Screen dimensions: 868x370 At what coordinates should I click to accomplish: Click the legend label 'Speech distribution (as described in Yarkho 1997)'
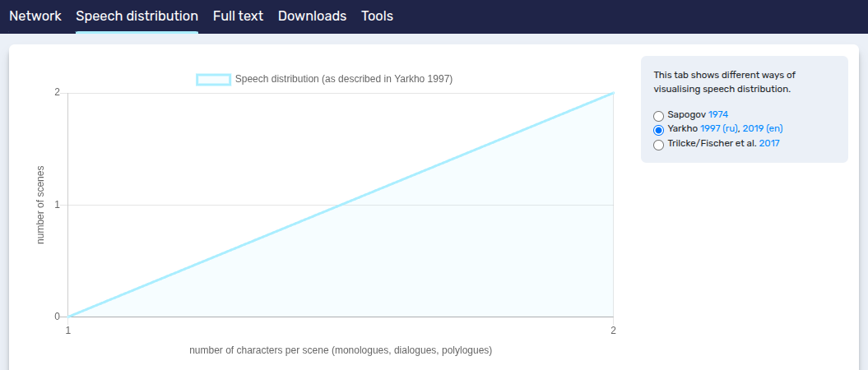tap(344, 79)
